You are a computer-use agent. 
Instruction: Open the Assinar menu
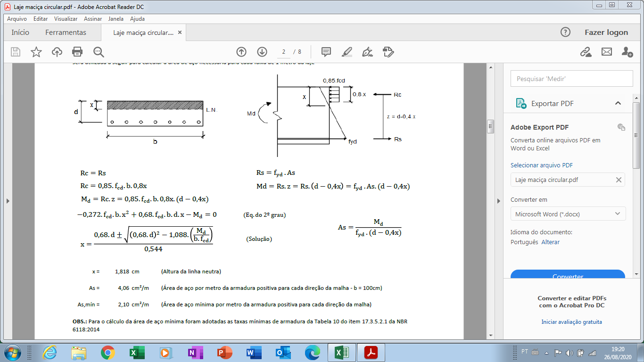click(x=93, y=19)
